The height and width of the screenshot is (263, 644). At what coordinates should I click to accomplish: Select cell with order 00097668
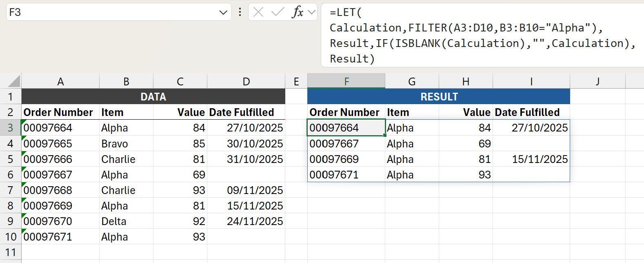pos(60,190)
